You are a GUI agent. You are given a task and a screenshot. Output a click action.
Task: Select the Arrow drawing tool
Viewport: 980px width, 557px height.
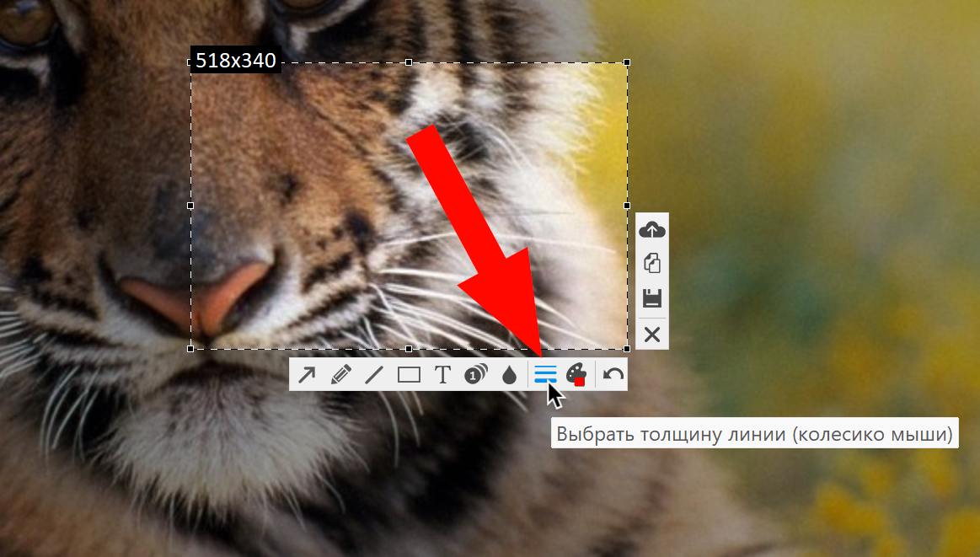307,374
